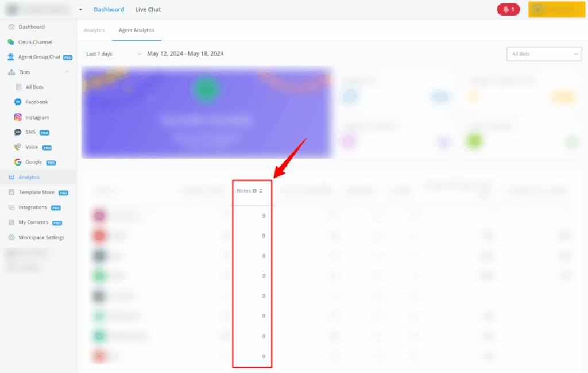The width and height of the screenshot is (588, 373).
Task: Sort table by Notes column arrows
Action: tap(261, 191)
